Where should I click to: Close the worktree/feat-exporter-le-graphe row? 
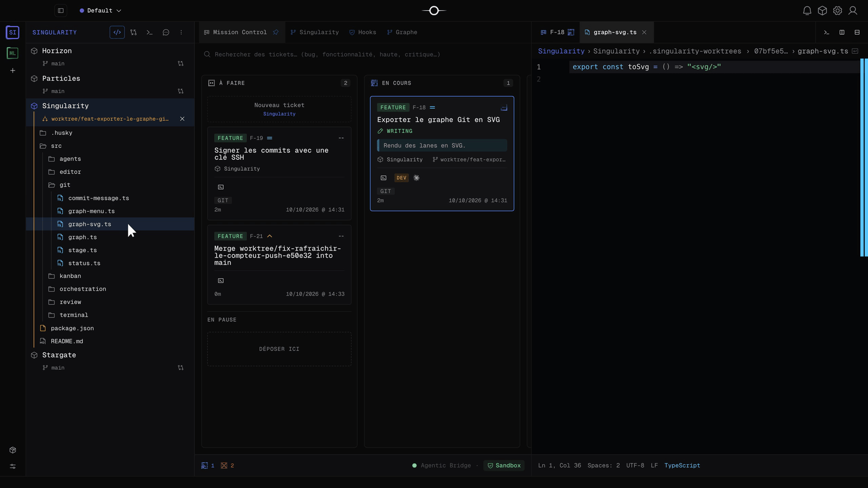(x=182, y=119)
